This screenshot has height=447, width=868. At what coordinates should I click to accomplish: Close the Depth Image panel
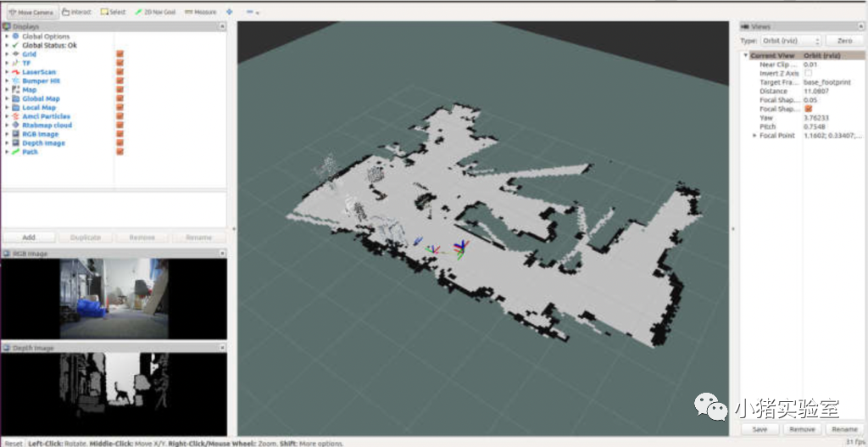pos(222,348)
